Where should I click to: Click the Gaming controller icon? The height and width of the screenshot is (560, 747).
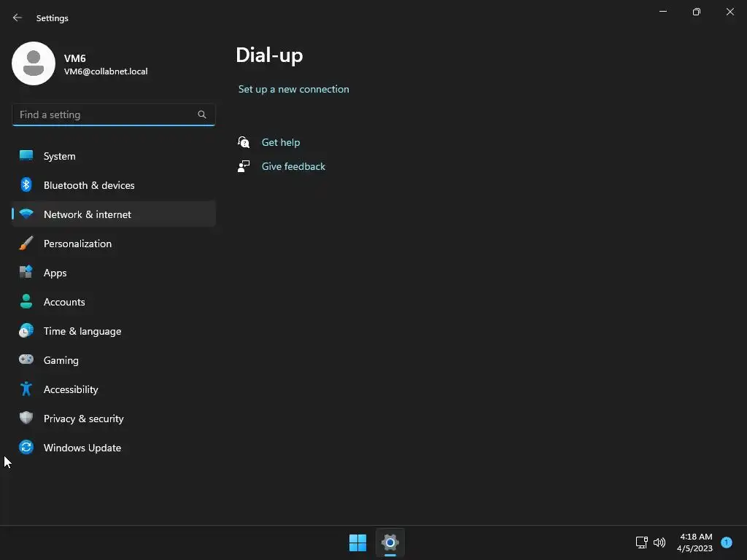click(26, 359)
